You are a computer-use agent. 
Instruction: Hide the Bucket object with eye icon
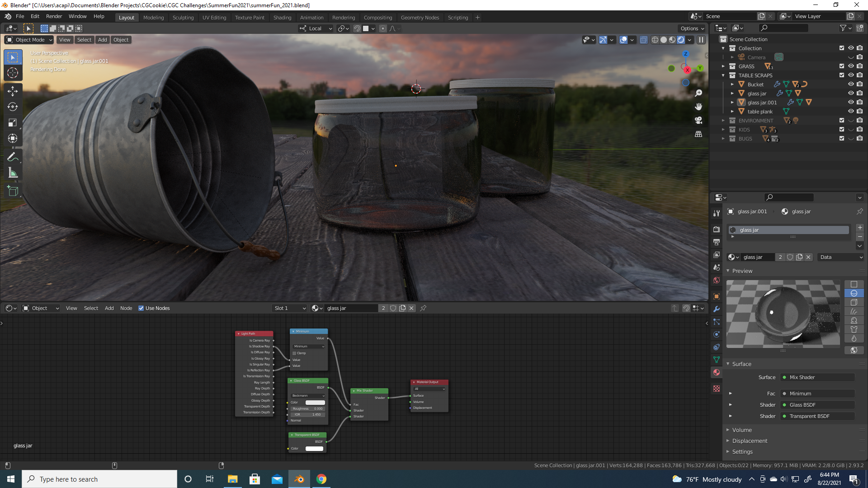(x=850, y=84)
